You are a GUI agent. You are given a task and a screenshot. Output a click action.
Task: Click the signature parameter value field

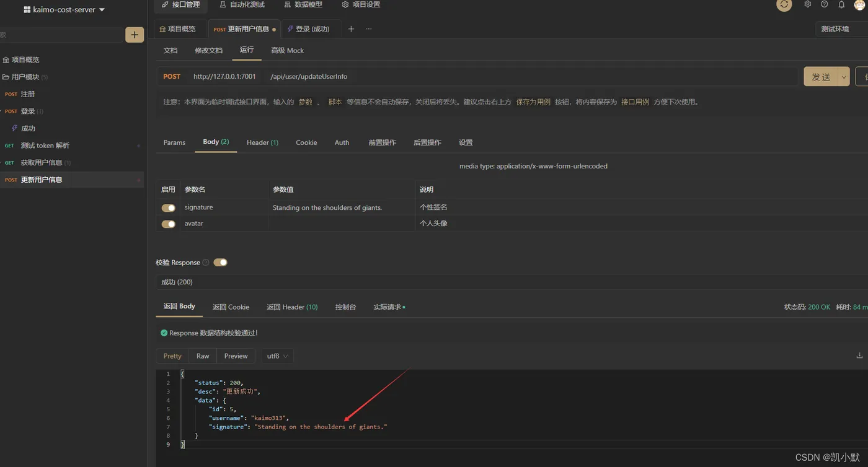tap(342, 208)
